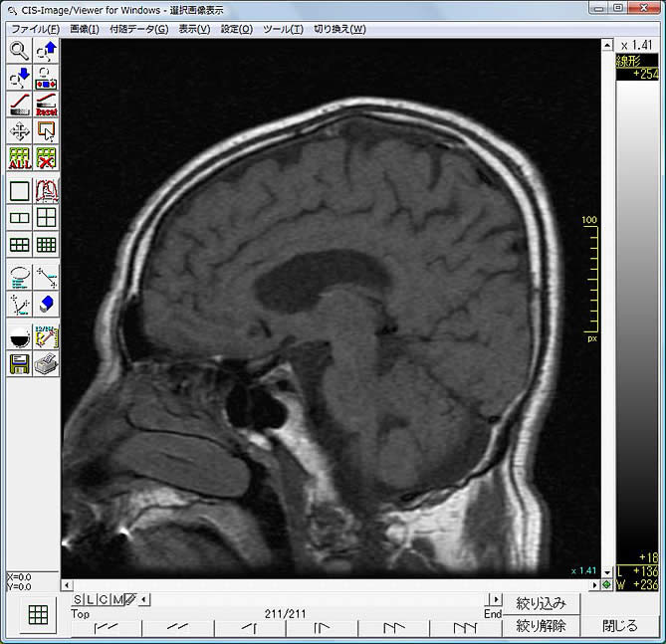
Task: Click the red chest lung image icon
Action: 47,191
